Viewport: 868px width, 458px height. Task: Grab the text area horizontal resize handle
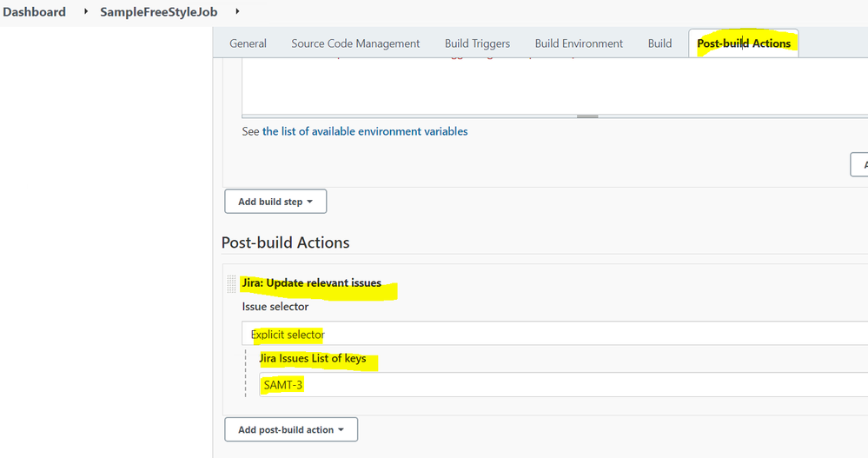click(587, 116)
